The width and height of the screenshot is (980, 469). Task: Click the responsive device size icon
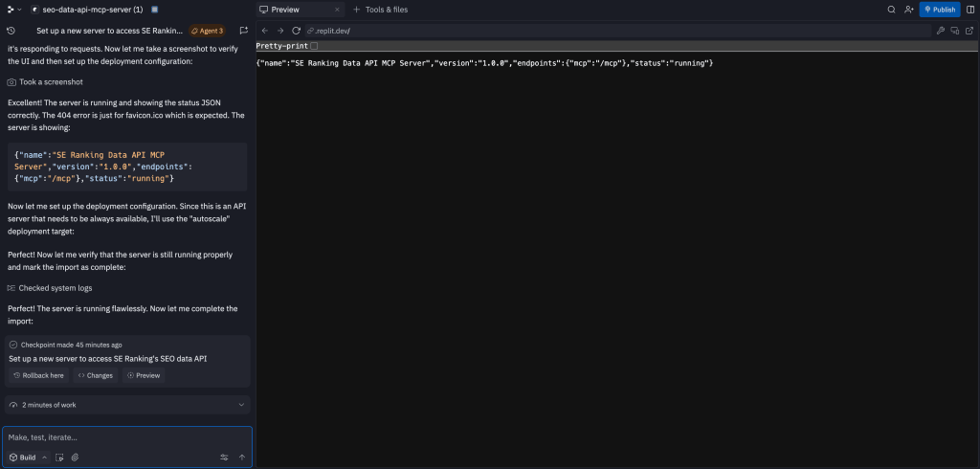(x=955, y=31)
